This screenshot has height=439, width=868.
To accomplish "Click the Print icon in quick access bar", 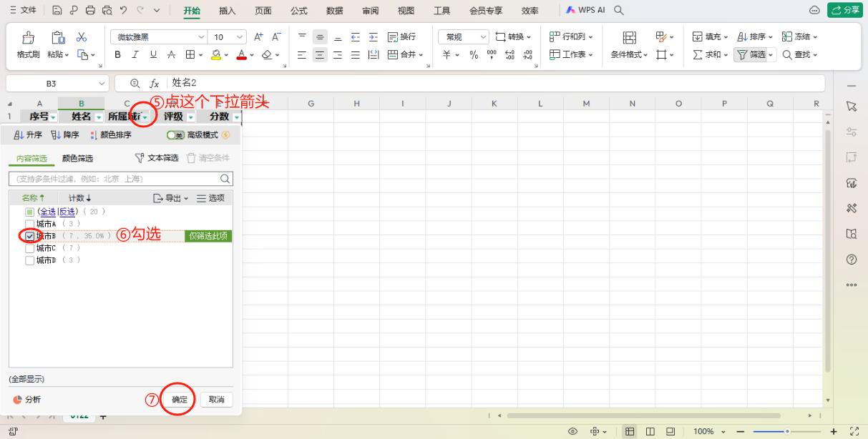I will coord(89,11).
